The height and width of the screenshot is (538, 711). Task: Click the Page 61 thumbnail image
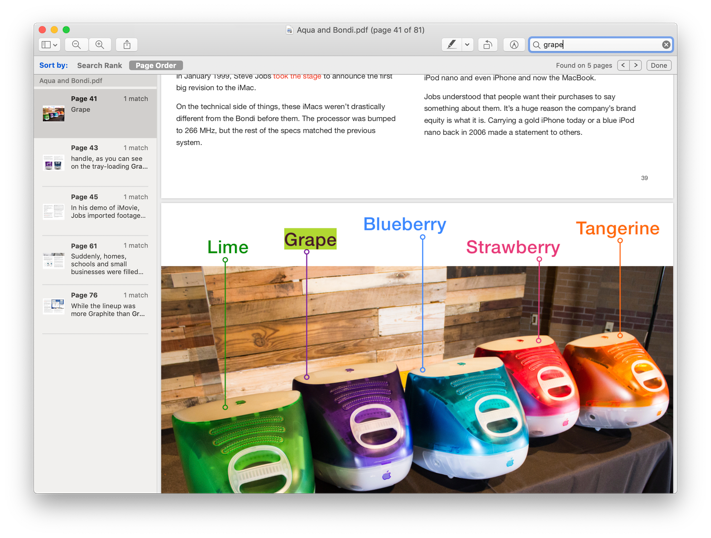54,260
